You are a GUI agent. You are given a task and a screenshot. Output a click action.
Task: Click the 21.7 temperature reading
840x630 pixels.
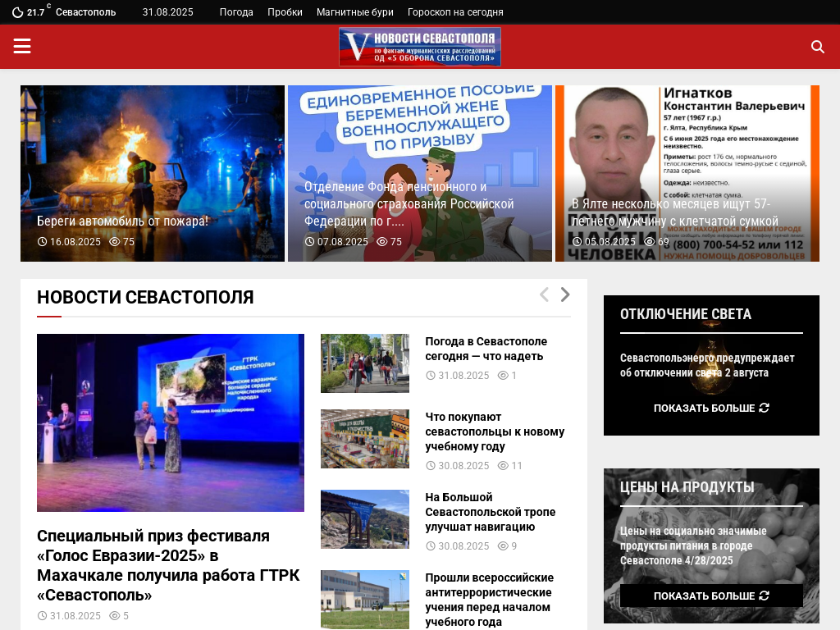coord(36,12)
